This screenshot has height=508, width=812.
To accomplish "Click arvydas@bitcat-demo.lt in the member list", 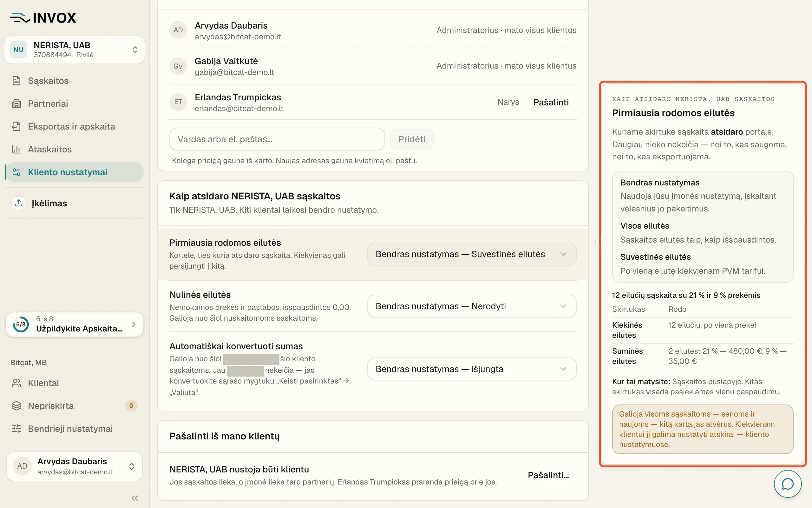I will click(238, 37).
